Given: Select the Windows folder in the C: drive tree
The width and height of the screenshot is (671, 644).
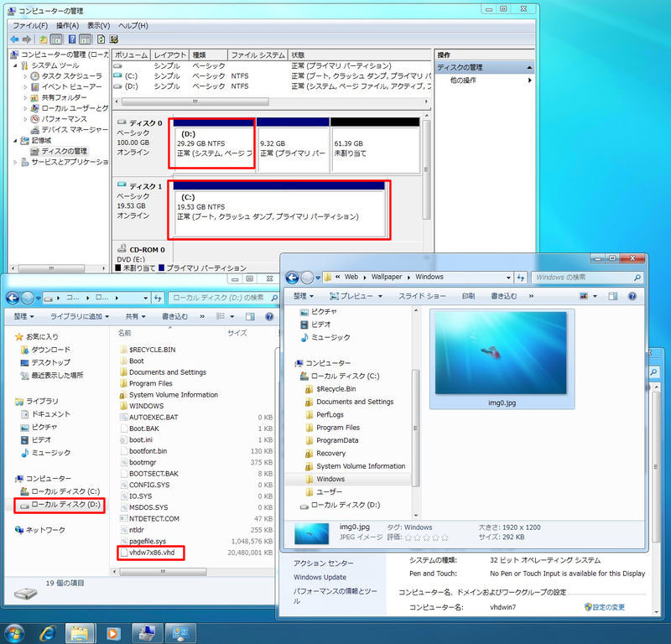Looking at the screenshot, I should pyautogui.click(x=330, y=479).
